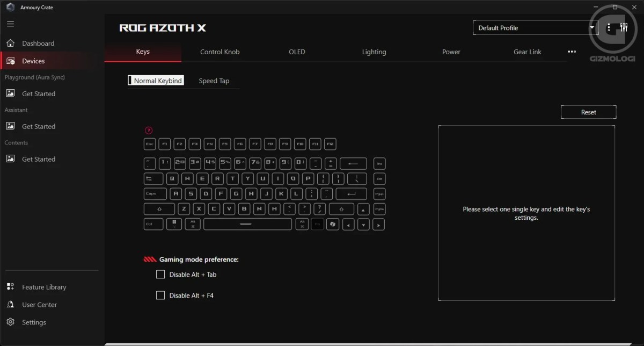Viewport: 644px width, 346px height.
Task: Select the F1 key
Action: click(165, 144)
